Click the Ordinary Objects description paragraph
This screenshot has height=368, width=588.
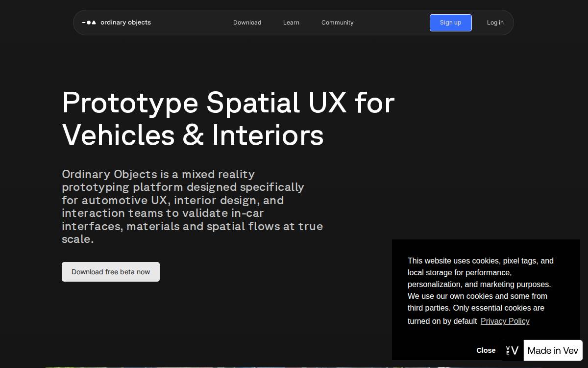coord(192,207)
